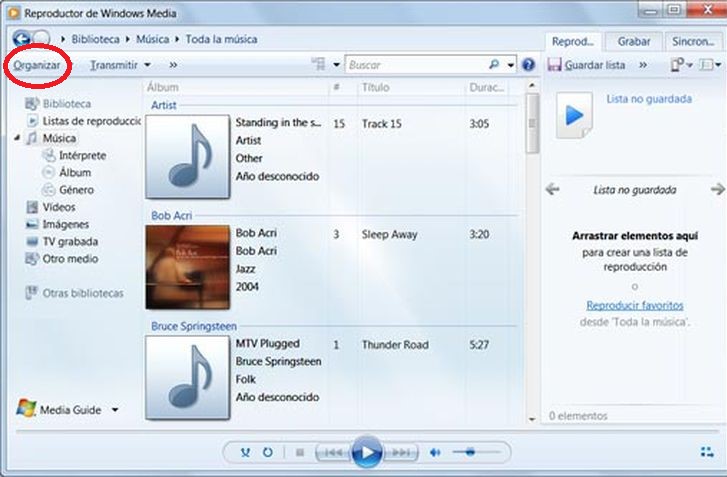Open Listas de reproducción in sidebar

(x=91, y=121)
